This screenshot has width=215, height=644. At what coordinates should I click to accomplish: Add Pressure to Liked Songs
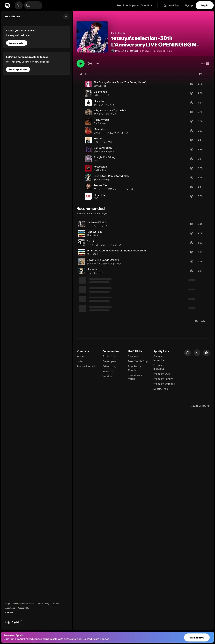point(191,140)
